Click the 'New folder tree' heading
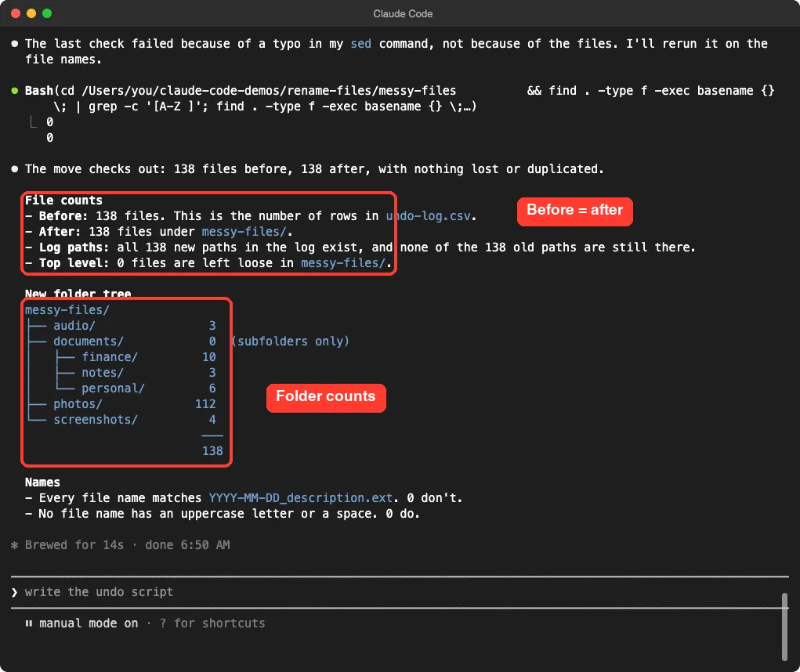 78,294
